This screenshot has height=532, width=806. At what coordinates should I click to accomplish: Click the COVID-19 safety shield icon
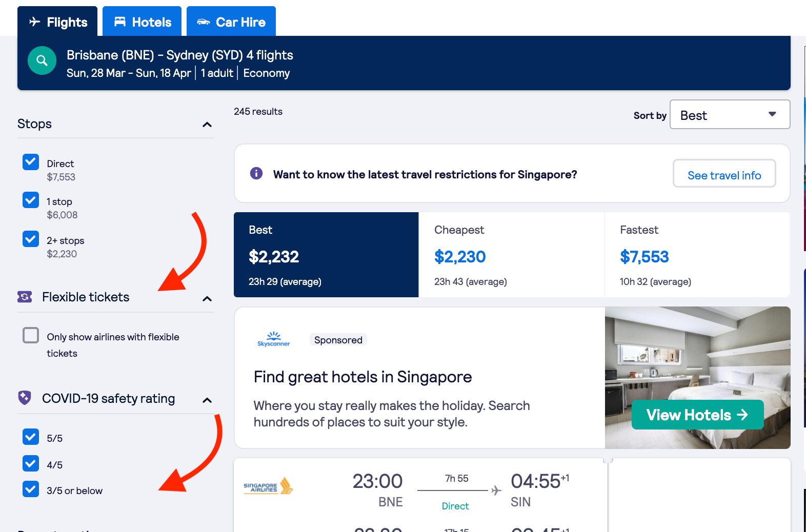pyautogui.click(x=25, y=398)
